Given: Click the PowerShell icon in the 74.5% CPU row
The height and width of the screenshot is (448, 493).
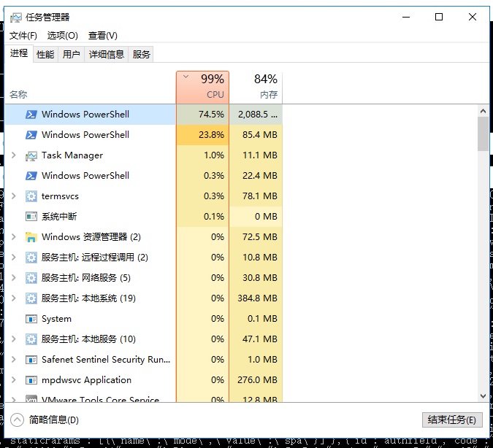Looking at the screenshot, I should pyautogui.click(x=31, y=115).
